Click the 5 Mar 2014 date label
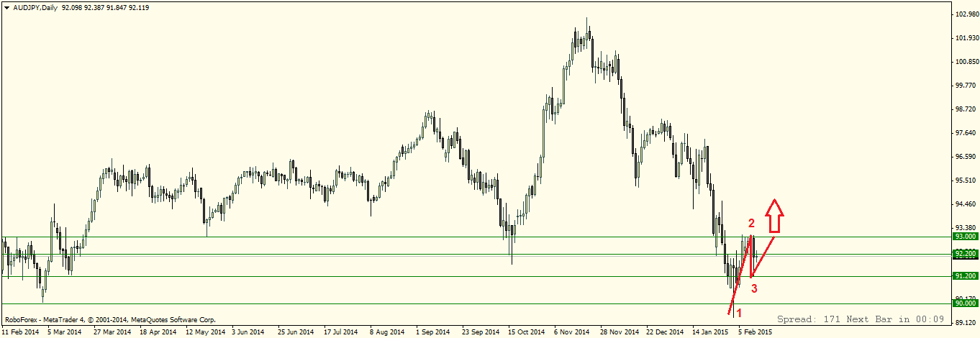 point(65,332)
